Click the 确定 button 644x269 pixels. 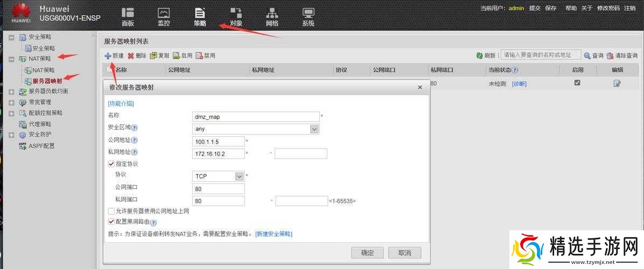pyautogui.click(x=367, y=253)
